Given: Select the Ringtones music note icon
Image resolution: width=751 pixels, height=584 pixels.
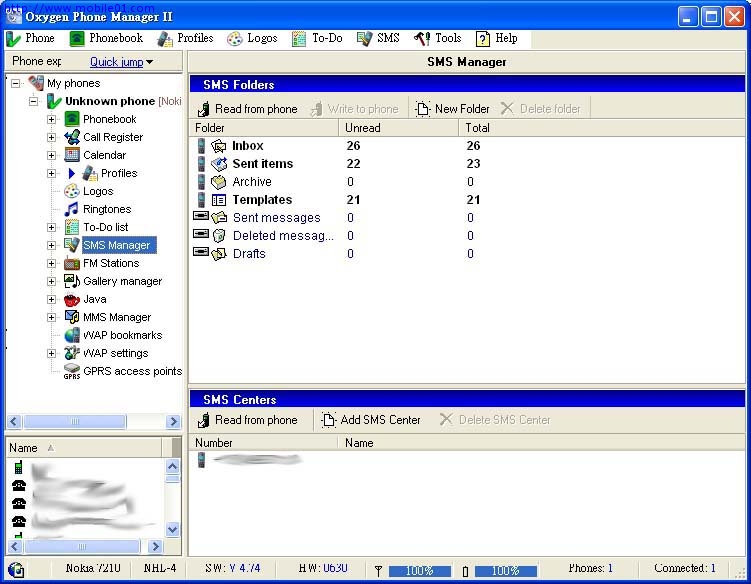Looking at the screenshot, I should click(x=72, y=209).
